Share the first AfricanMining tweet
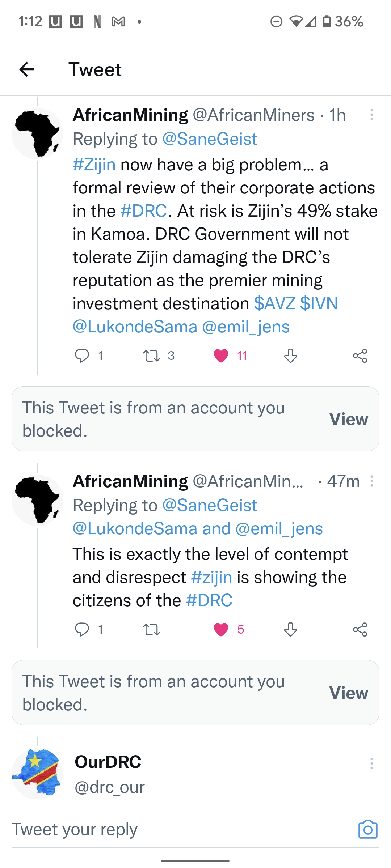This screenshot has height=868, width=391. [x=360, y=356]
